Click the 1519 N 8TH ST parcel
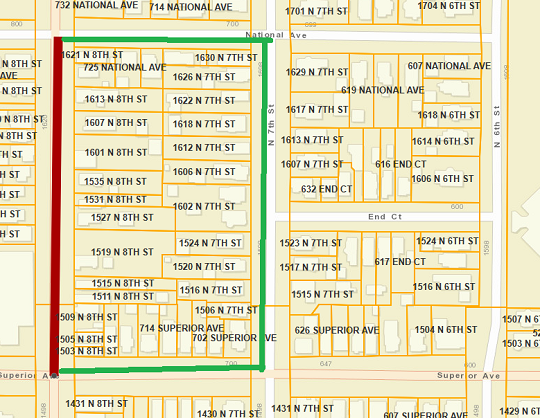The image size is (540, 418). point(122,252)
